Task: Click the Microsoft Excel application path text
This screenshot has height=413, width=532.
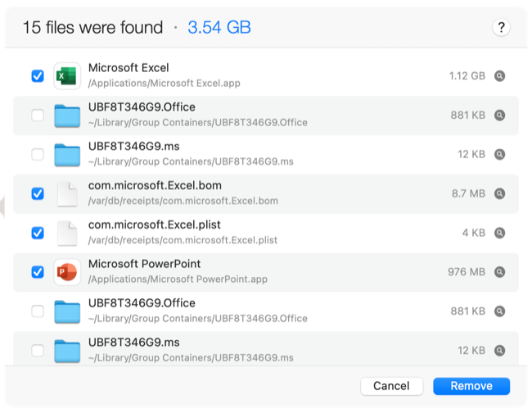Action: coord(164,84)
